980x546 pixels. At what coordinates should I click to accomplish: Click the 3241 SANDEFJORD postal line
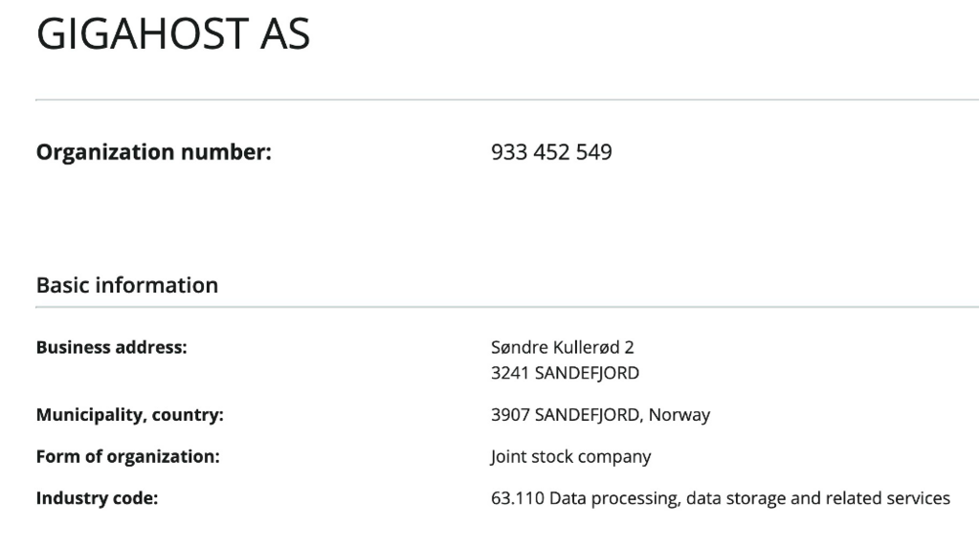click(x=565, y=373)
